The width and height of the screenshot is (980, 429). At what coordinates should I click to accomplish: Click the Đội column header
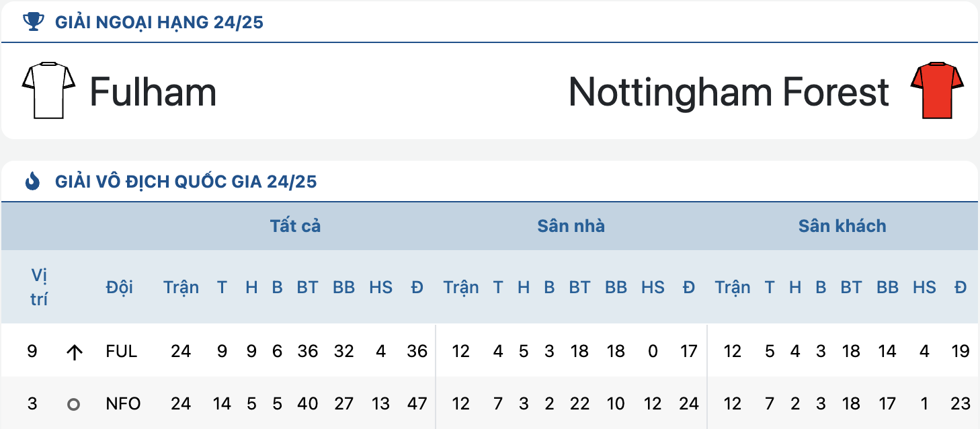tap(120, 287)
